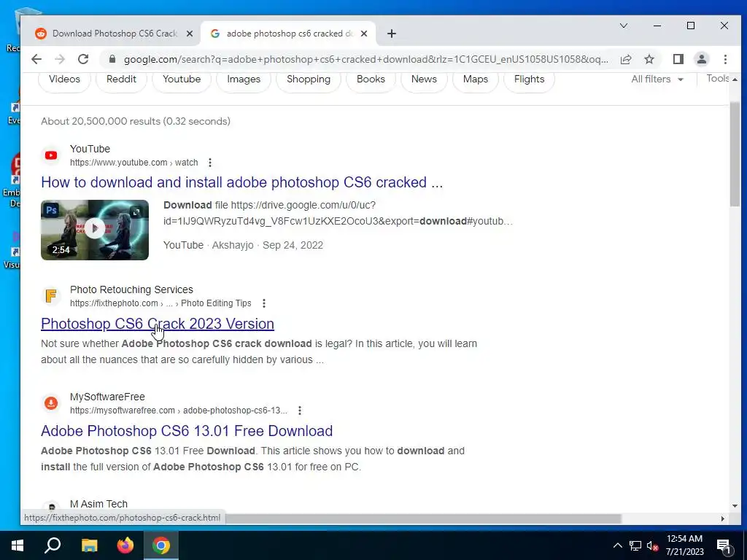Open more options for MySoftwareFree result
747x560 pixels.
point(300,410)
